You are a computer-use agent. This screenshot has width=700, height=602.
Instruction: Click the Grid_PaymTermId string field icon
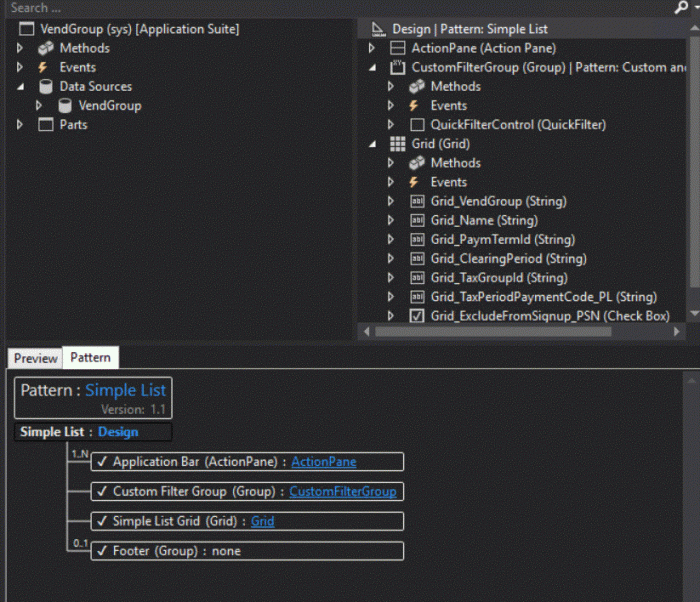[x=417, y=240]
